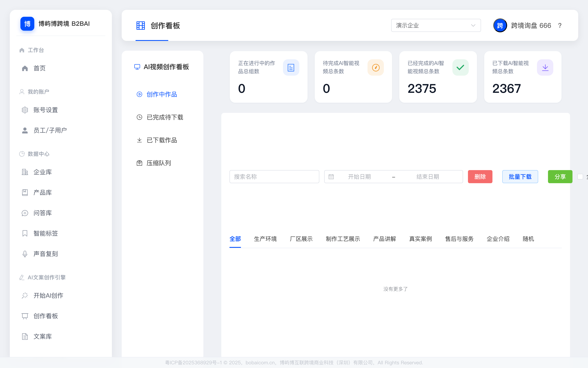Click the 开始日期 date field
The height and width of the screenshot is (368, 588).
(x=359, y=177)
